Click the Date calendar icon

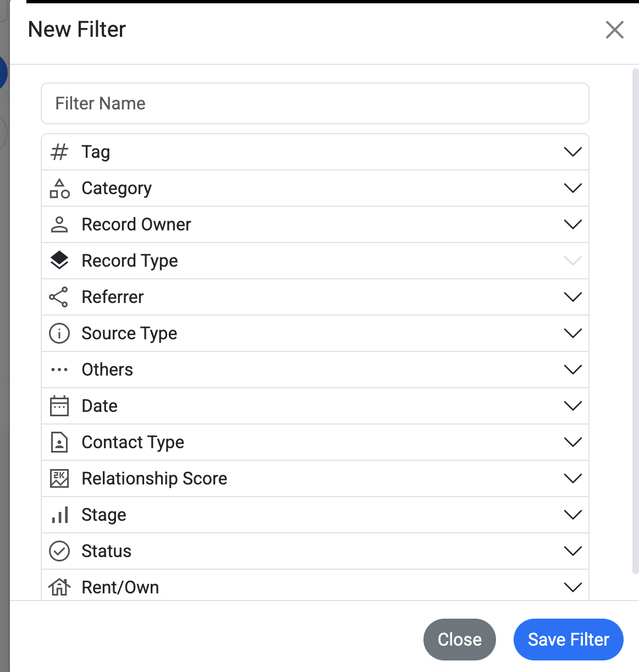point(59,406)
